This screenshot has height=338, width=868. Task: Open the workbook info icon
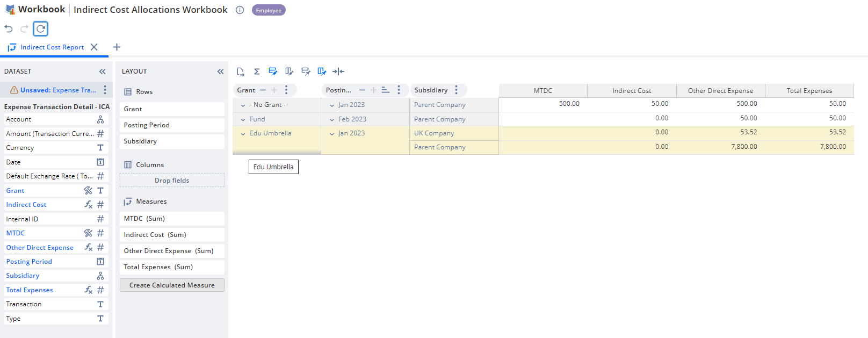(240, 10)
